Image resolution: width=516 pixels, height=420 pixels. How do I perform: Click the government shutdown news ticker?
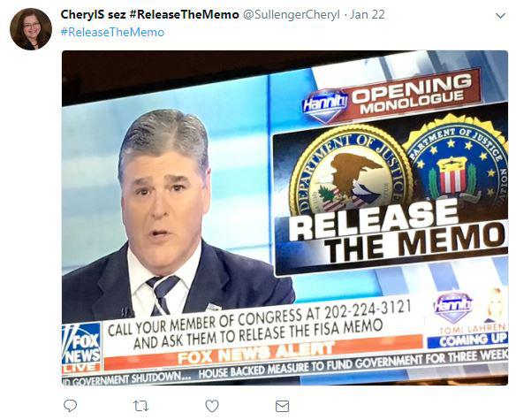[x=285, y=367]
